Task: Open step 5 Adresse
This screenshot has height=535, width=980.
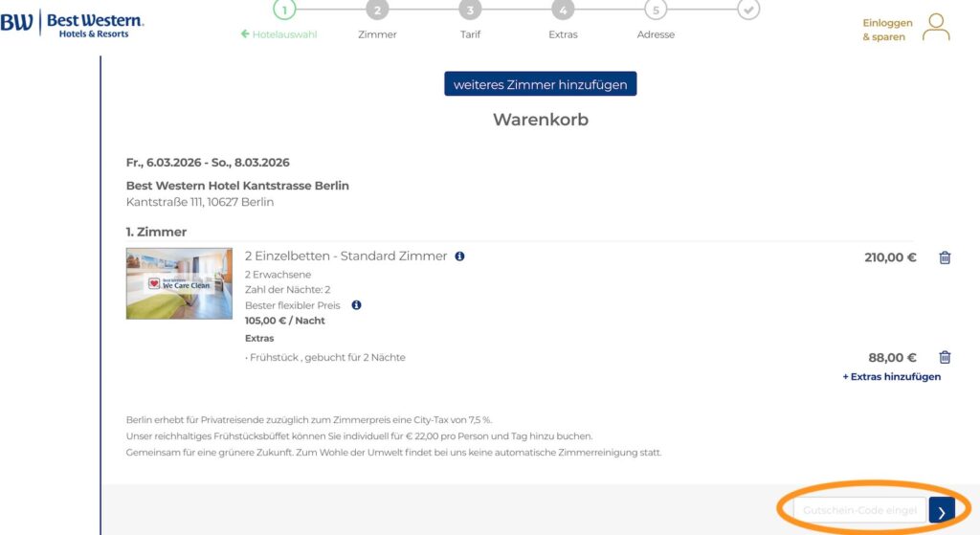Action: pos(656,11)
